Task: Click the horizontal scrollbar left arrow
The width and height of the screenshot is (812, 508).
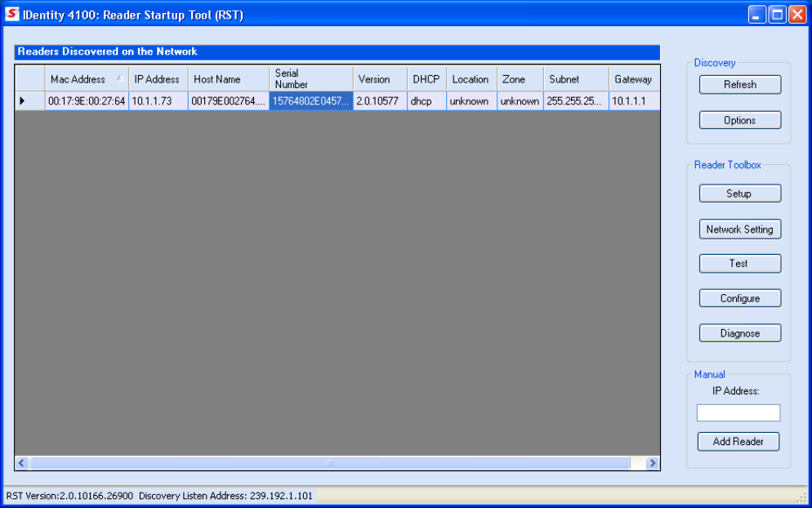Action: tap(22, 463)
